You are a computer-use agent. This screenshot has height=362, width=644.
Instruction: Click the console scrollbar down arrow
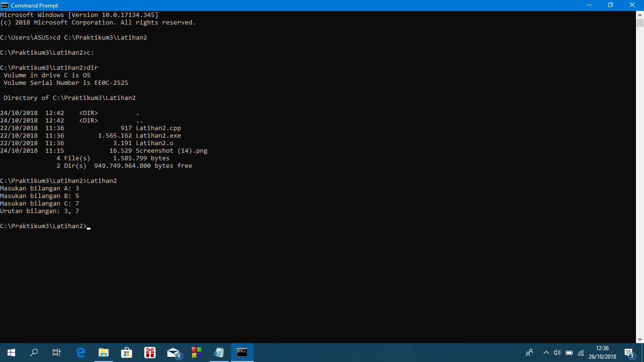coord(640,339)
